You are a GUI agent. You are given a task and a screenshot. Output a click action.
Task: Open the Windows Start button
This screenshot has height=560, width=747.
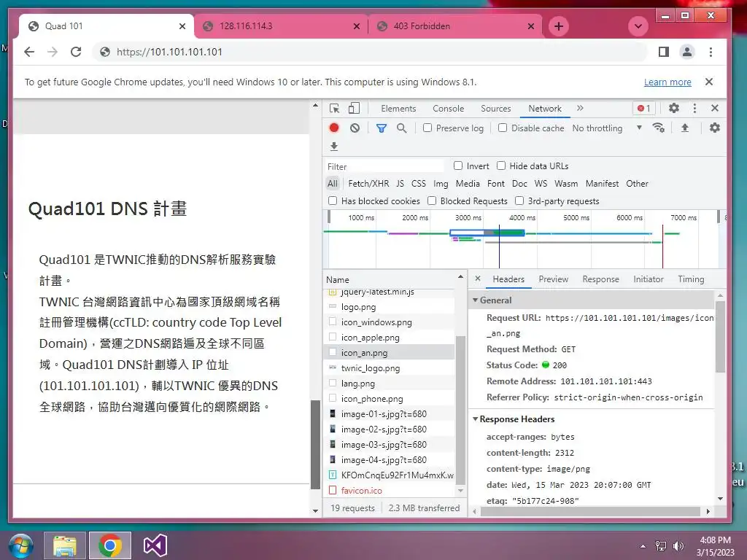pos(21,545)
